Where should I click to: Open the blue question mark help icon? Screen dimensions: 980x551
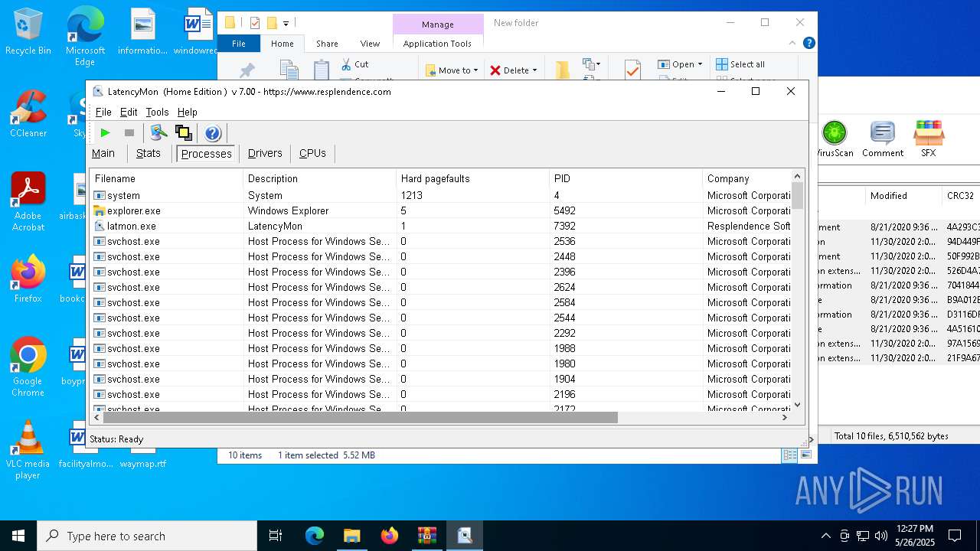click(x=213, y=132)
